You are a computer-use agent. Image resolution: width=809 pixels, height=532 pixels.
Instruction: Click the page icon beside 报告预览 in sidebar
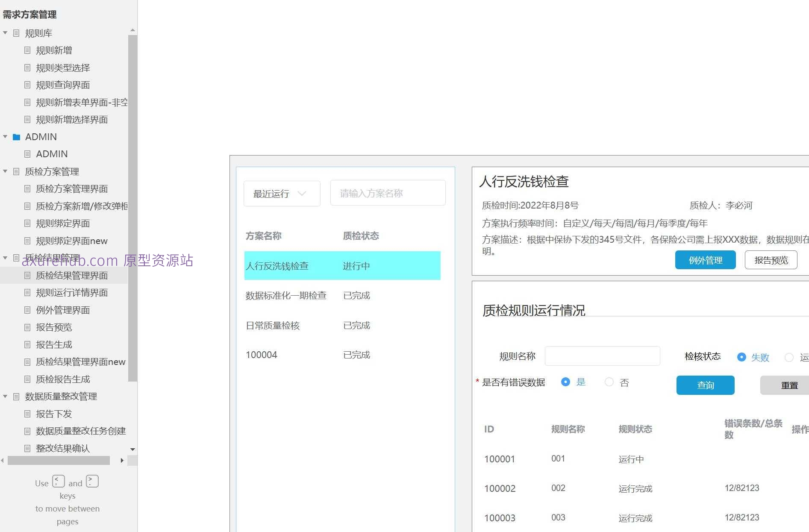click(27, 327)
